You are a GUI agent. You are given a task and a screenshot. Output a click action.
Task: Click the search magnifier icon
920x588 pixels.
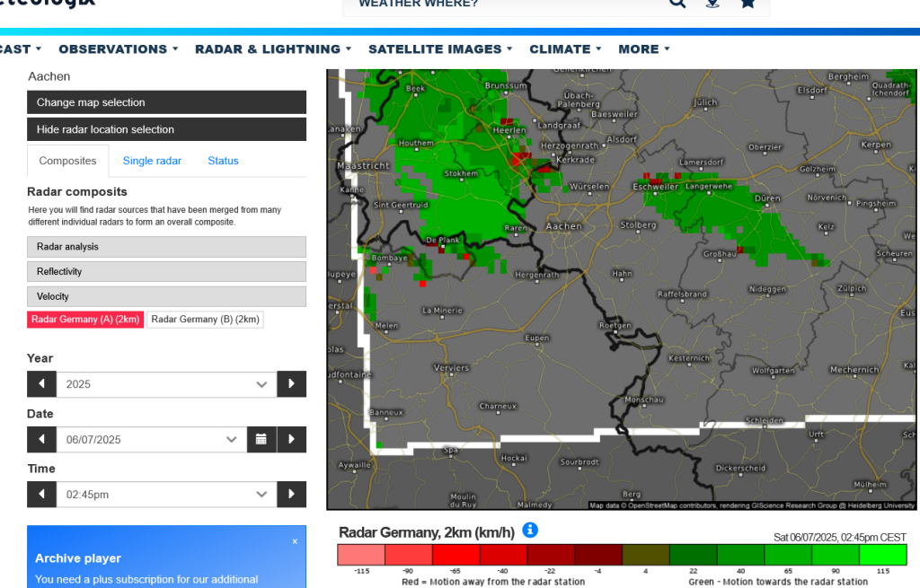[x=677, y=3]
